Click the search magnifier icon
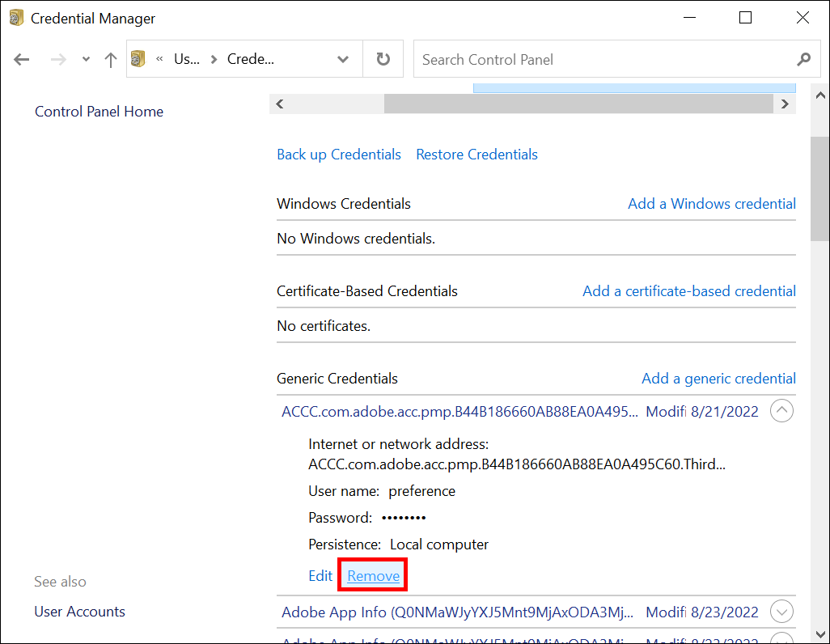This screenshot has height=644, width=830. 803,59
